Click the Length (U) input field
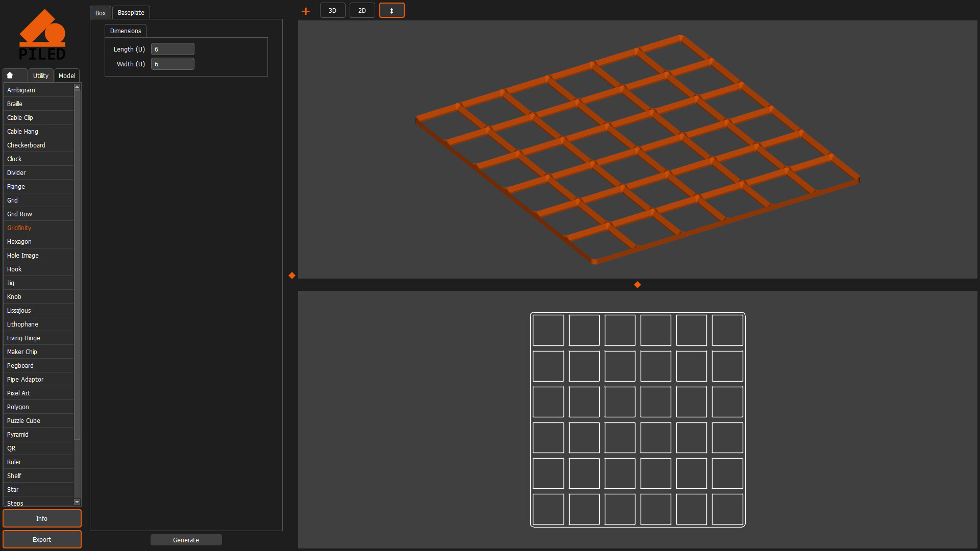This screenshot has height=551, width=980. click(173, 49)
